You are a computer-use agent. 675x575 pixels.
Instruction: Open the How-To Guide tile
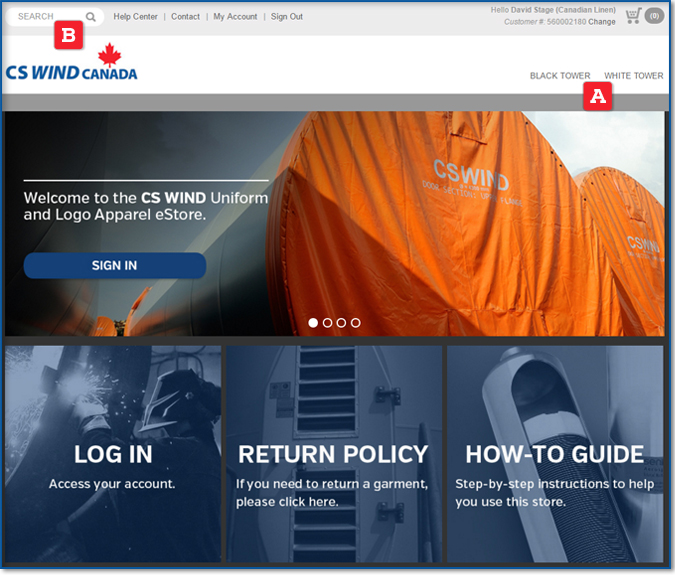pyautogui.click(x=555, y=454)
